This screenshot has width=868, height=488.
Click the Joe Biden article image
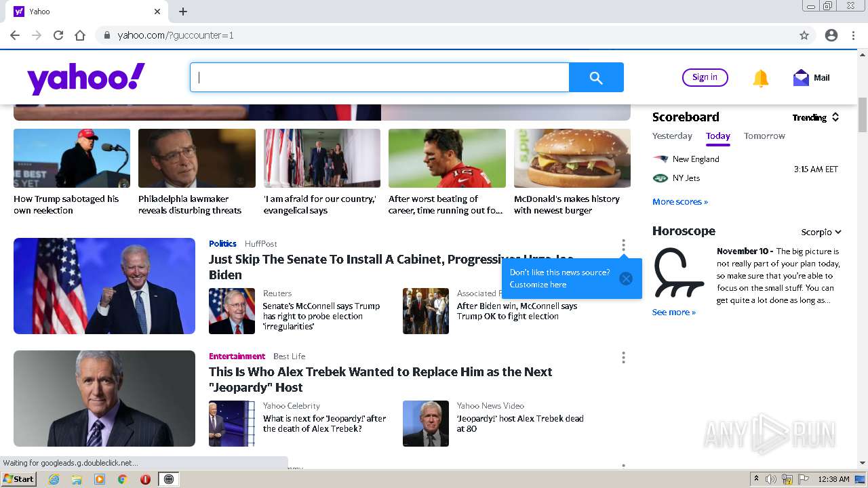coord(104,286)
